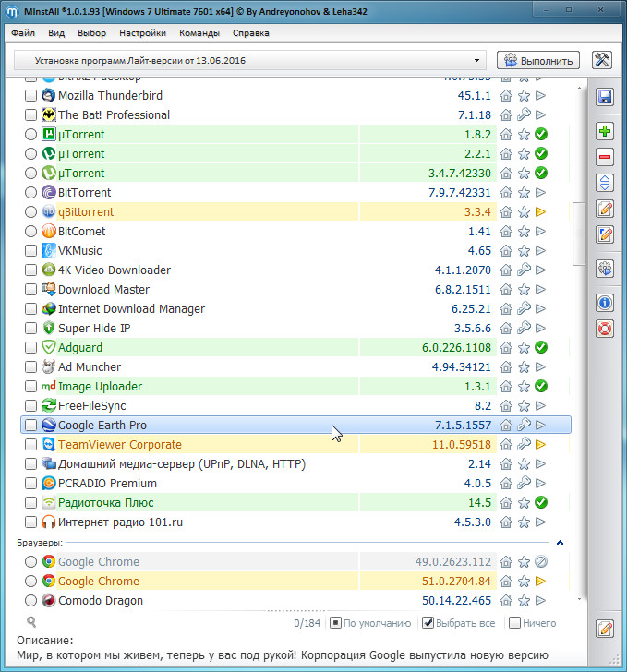Check the Mozilla Thunderbird checkbox

coord(30,96)
